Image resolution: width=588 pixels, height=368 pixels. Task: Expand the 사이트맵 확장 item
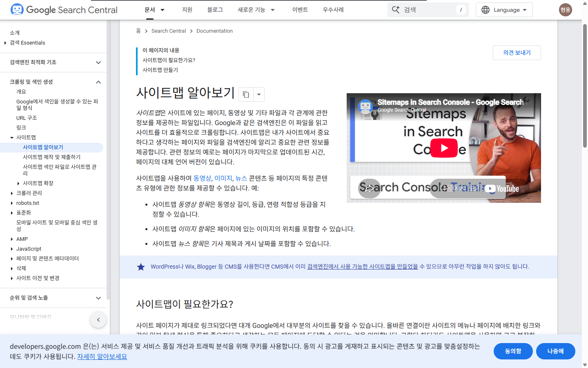tap(18, 184)
